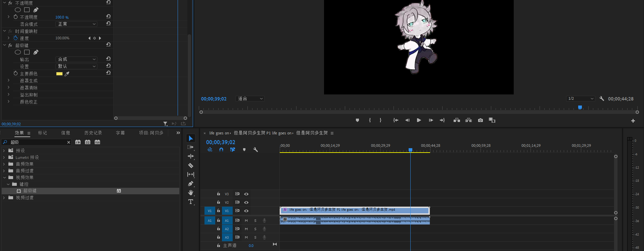Open the 混合模式 dropdown
Viewport: 644px width, 251px height.
(x=77, y=24)
